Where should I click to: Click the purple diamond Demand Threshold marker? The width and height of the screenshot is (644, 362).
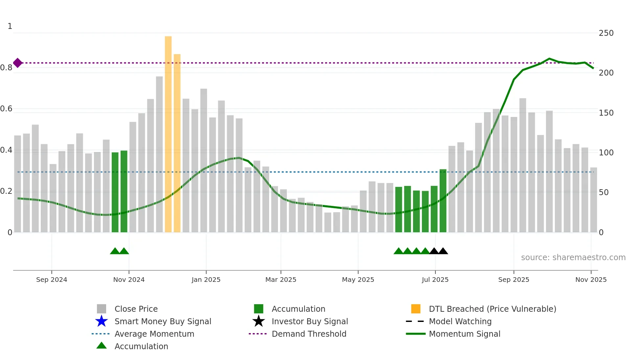pyautogui.click(x=18, y=63)
